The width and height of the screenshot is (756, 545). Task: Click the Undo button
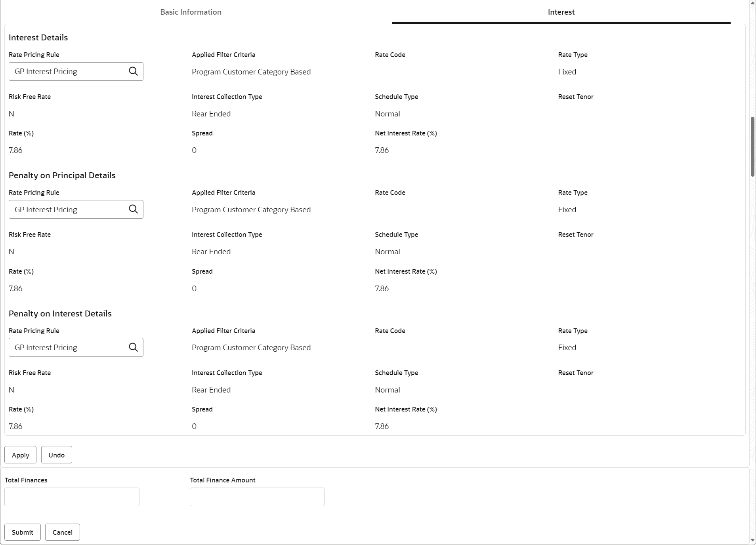(x=56, y=455)
